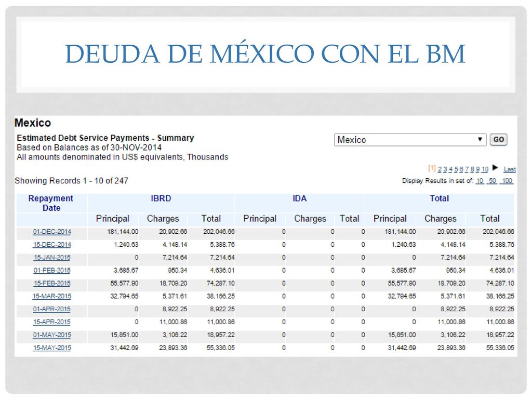Click the GO button
This screenshot has width=532, height=399.
pyautogui.click(x=498, y=140)
